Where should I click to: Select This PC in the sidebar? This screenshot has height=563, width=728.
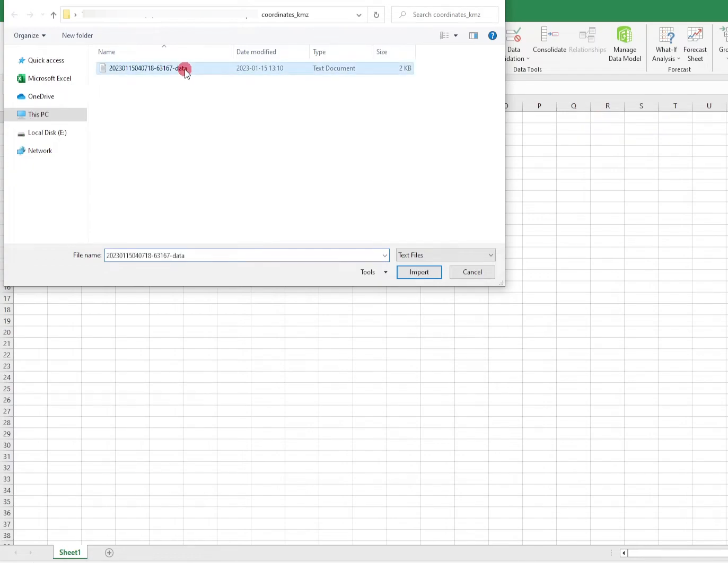coord(38,114)
